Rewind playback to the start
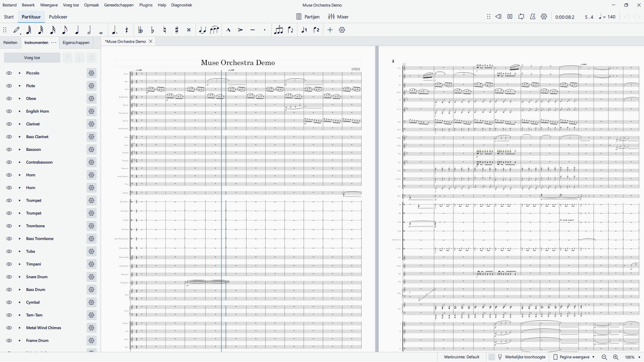 [x=498, y=17]
